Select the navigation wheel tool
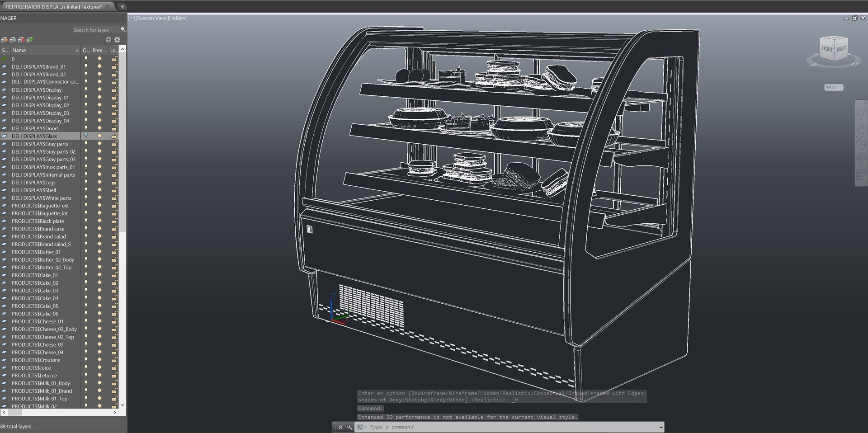 860,111
